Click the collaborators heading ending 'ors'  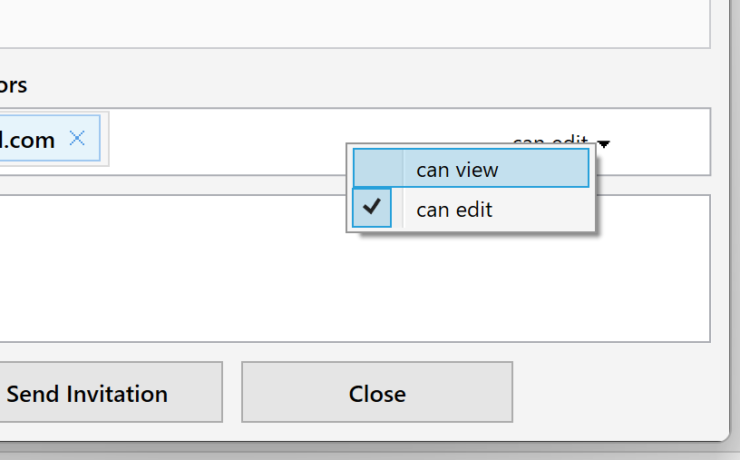13,85
